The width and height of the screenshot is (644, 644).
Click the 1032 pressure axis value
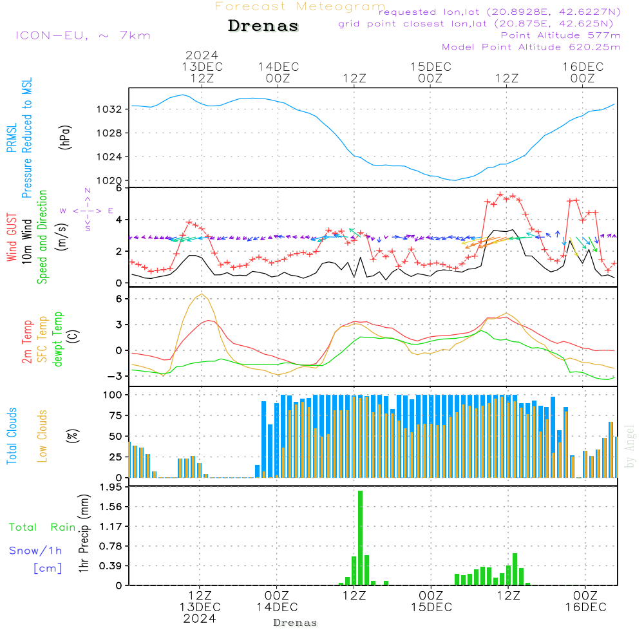(x=109, y=109)
